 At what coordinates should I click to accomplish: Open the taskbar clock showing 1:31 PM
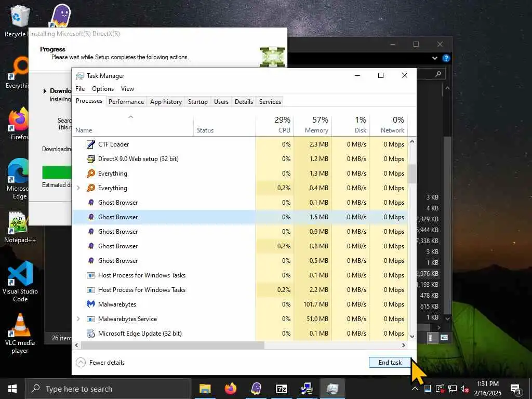click(x=487, y=389)
